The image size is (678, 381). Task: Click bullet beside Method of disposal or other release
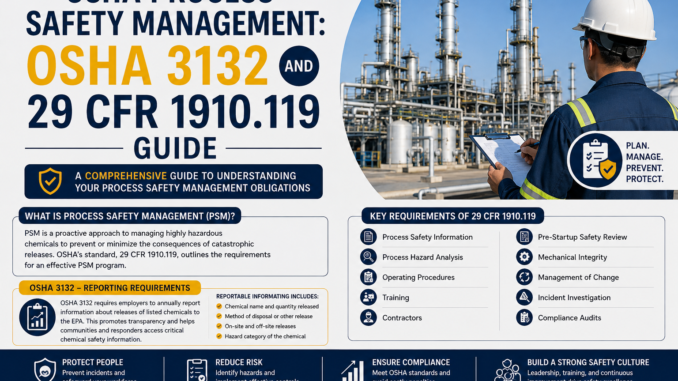tap(219, 316)
